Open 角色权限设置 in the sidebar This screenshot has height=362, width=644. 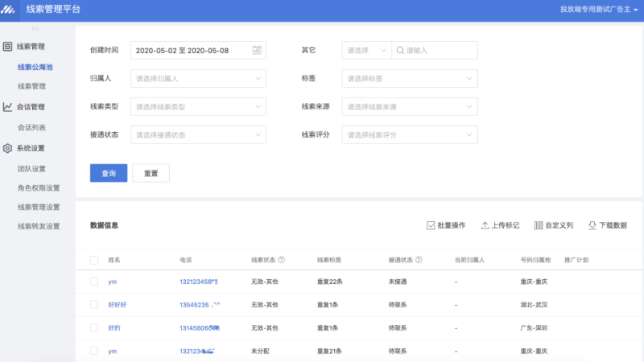tap(39, 188)
